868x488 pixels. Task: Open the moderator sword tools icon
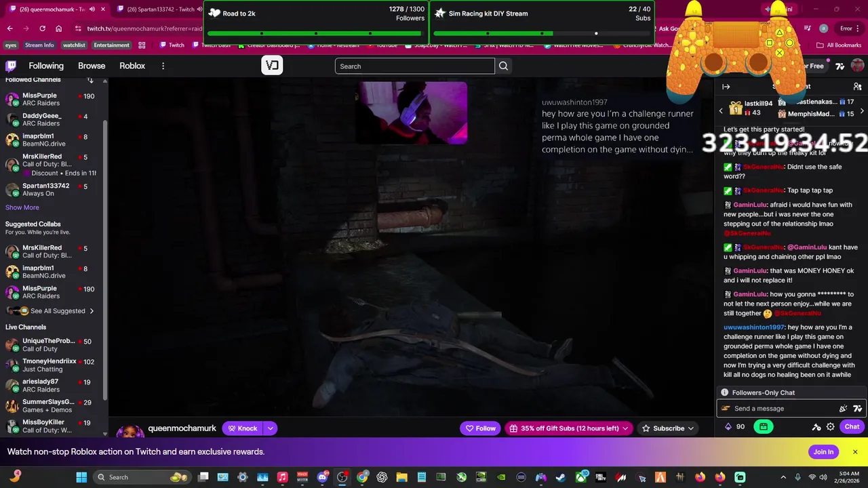[x=816, y=427]
